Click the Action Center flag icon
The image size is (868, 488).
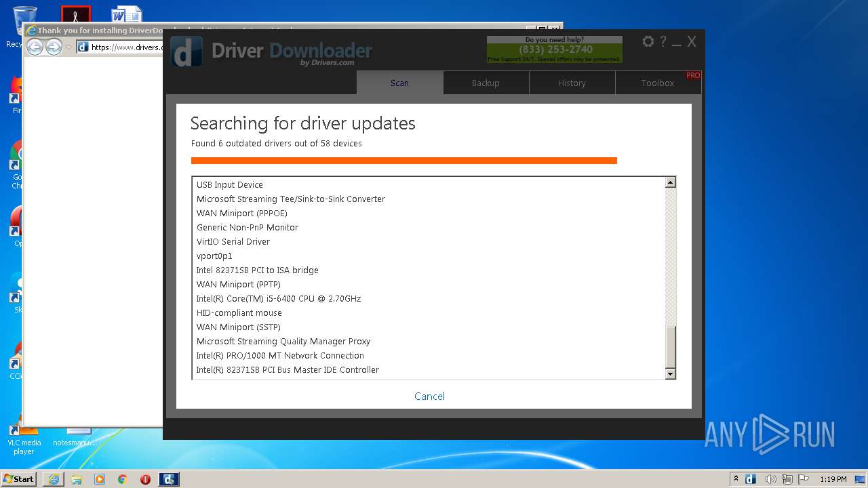[x=804, y=479]
